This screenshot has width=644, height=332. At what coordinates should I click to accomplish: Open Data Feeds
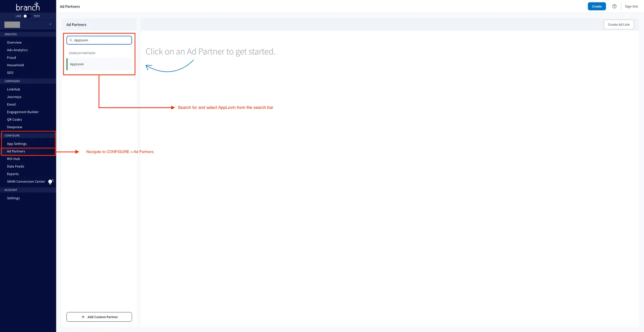(15, 166)
